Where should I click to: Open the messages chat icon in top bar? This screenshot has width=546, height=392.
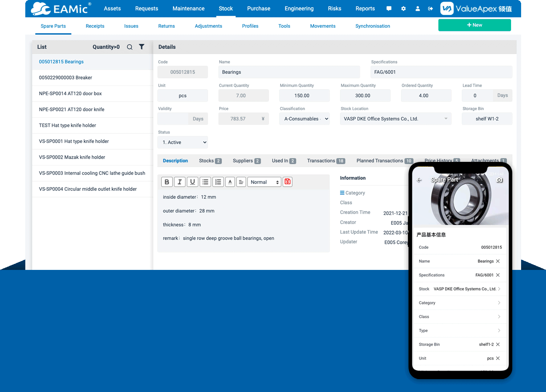389,8
